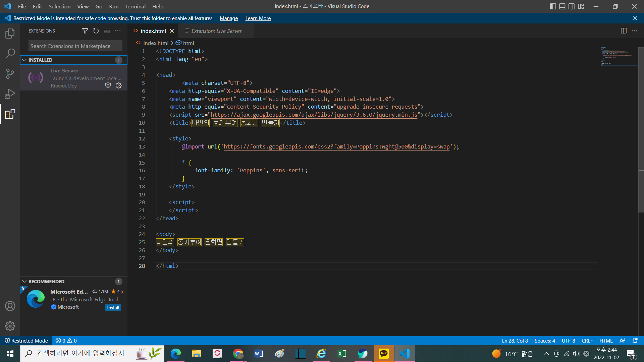Screen dimensions: 644x362
Task: Open the Terminal menu
Action: click(135, 6)
